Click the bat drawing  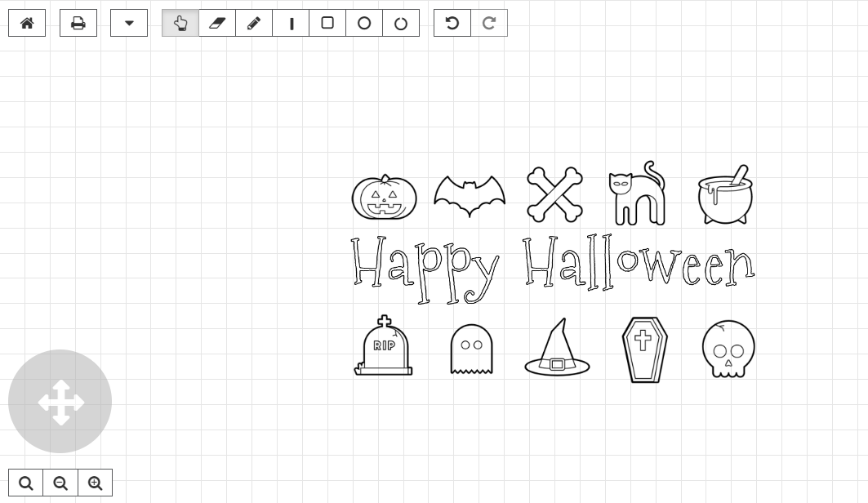[469, 194]
